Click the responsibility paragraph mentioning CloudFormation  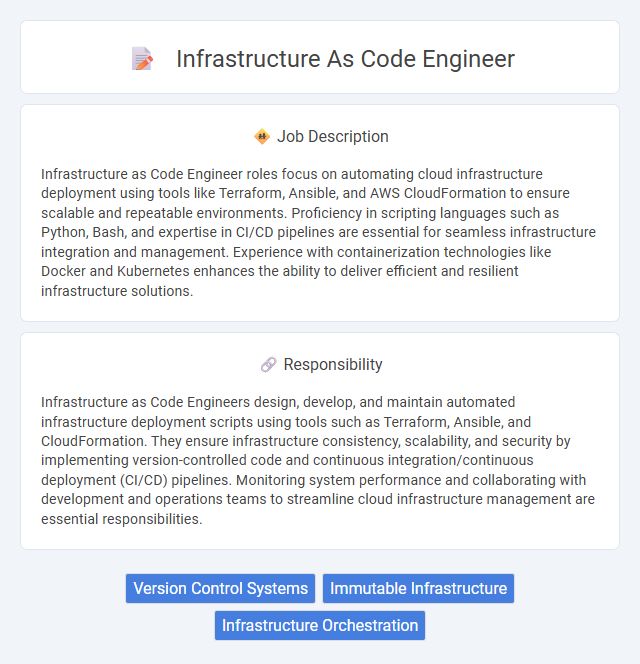pos(319,460)
